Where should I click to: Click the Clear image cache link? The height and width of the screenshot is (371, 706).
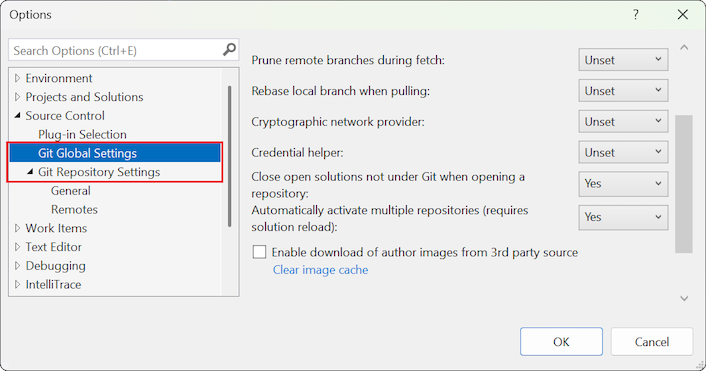pyautogui.click(x=320, y=270)
